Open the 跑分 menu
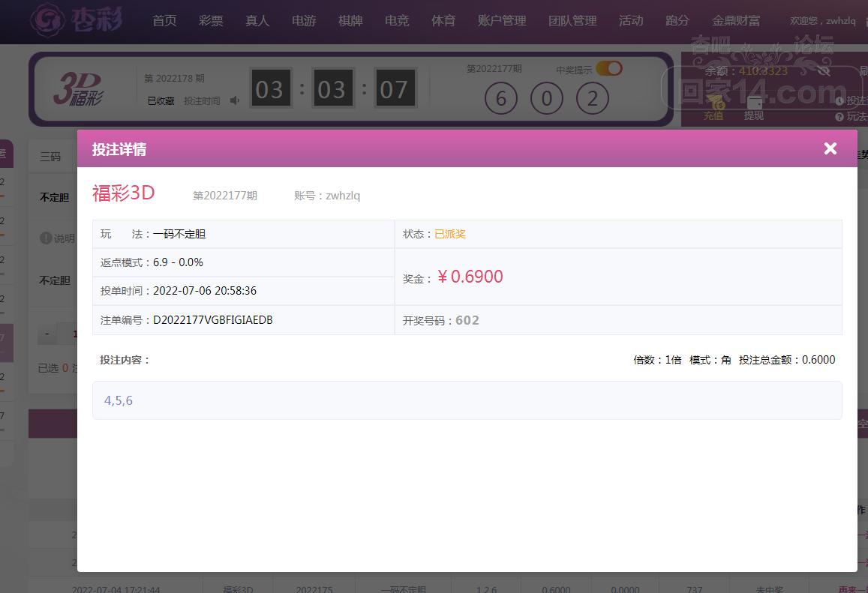This screenshot has height=593, width=868. coord(677,21)
